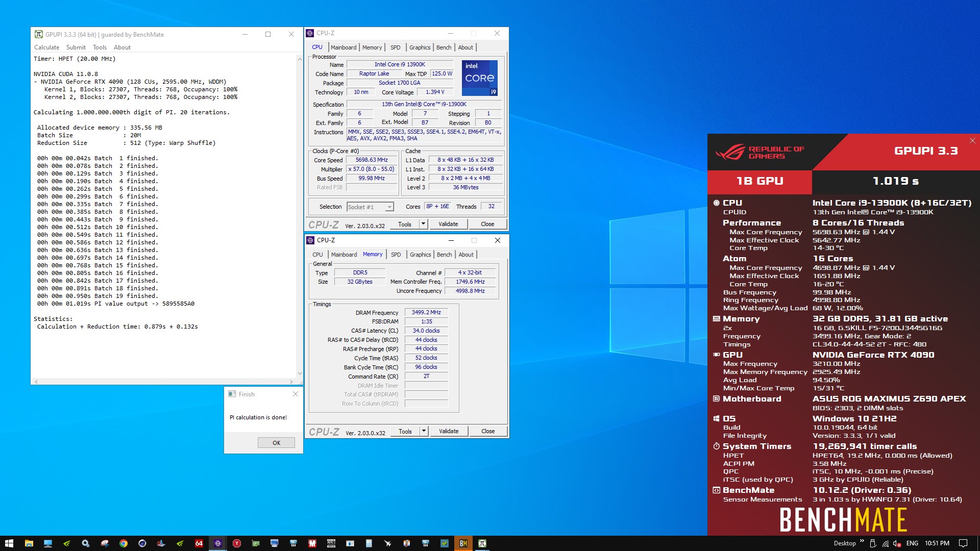Screen dimensions: 980x551
Task: Click the Core Speed 5698.63 MHz field
Action: tap(372, 160)
